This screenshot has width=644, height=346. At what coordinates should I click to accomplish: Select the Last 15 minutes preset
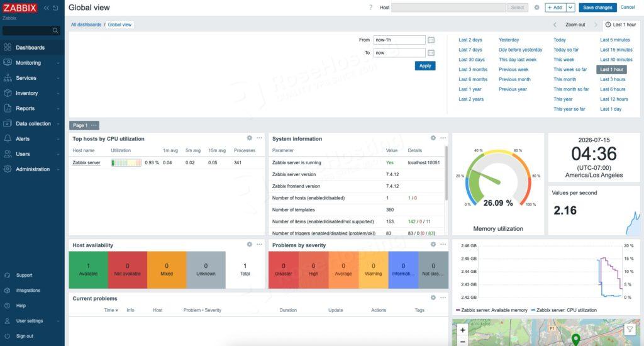616,50
